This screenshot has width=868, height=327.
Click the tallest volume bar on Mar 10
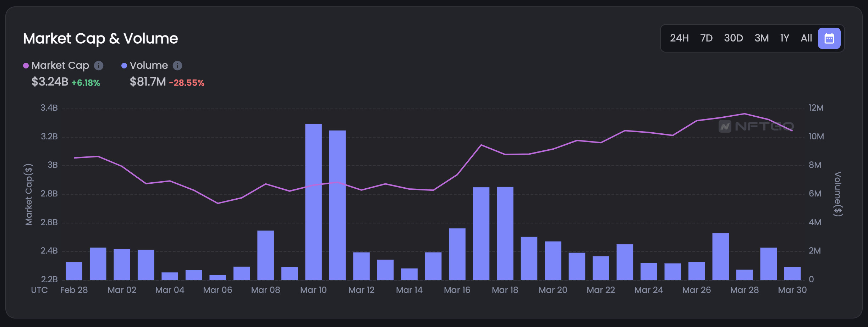pos(313,202)
